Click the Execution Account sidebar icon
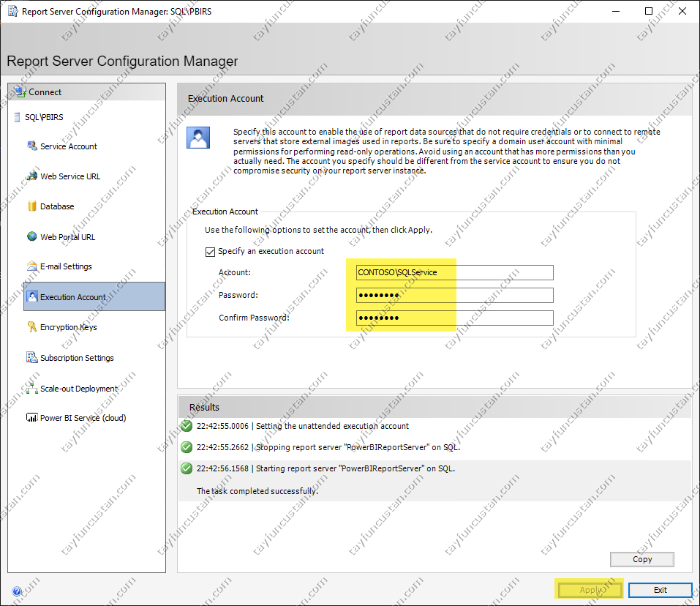The width and height of the screenshot is (700, 606). point(32,296)
